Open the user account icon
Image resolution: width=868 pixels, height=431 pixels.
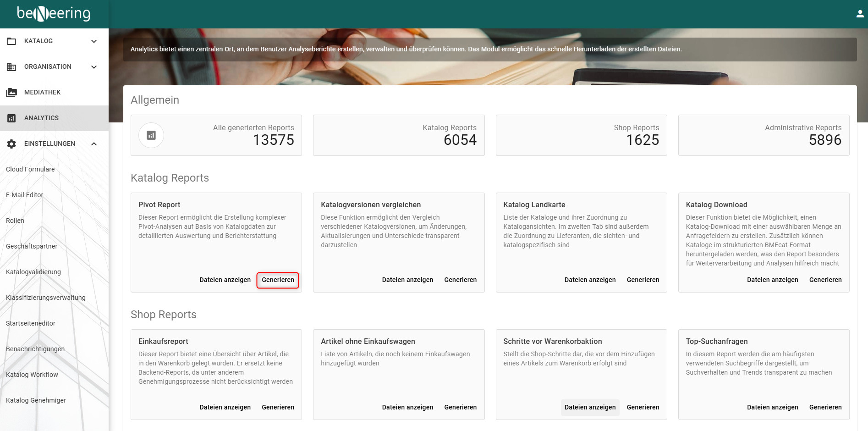click(860, 14)
